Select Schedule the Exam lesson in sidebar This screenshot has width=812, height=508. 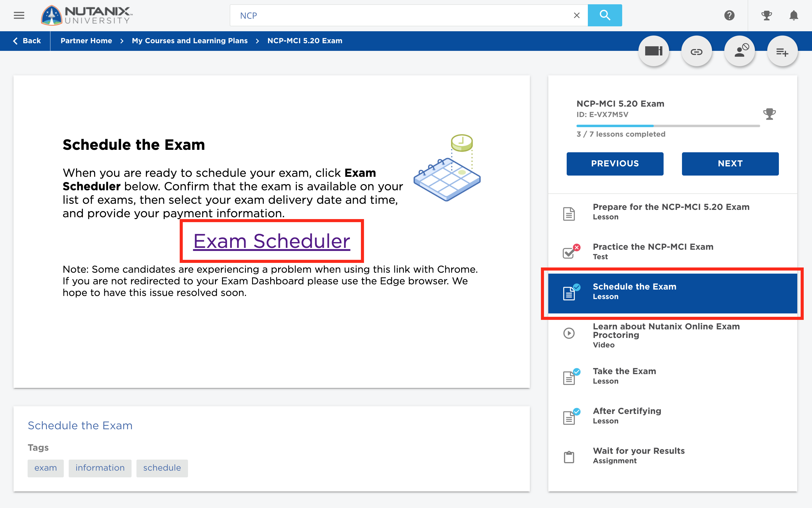click(x=672, y=293)
